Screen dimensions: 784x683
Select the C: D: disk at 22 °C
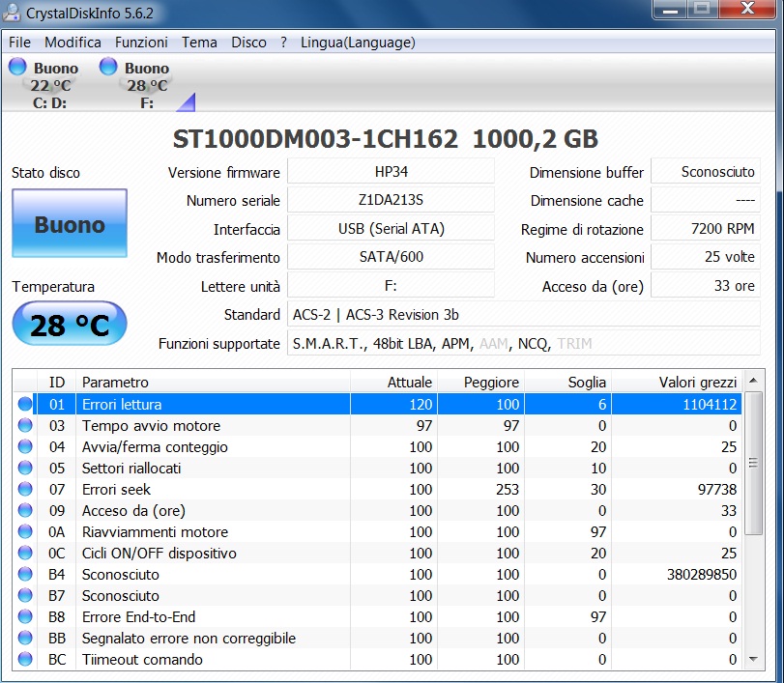(44, 84)
